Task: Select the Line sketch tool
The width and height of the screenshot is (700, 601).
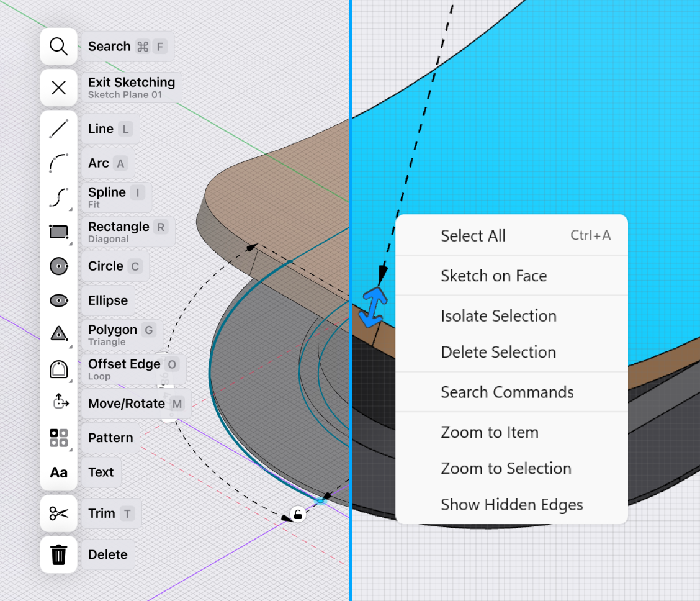Action: [x=59, y=129]
